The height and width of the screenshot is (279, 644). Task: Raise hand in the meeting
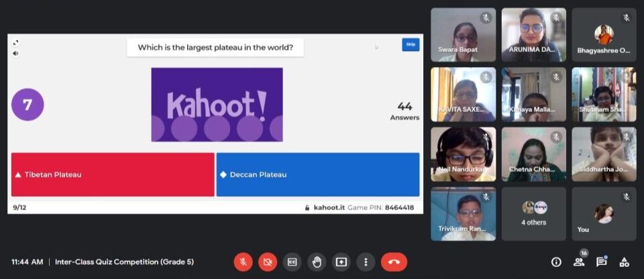[x=317, y=262]
